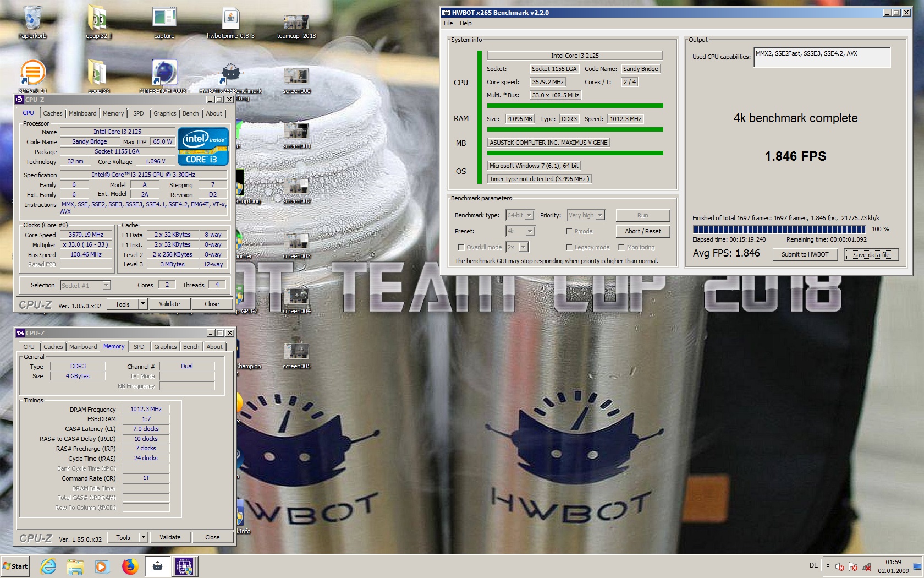Open the screen005 image file
Viewport: 924px width, 578px height.
tap(296, 356)
